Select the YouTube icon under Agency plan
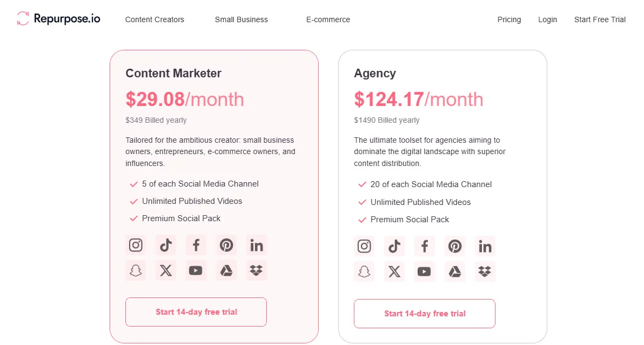644x345 pixels. tap(425, 272)
